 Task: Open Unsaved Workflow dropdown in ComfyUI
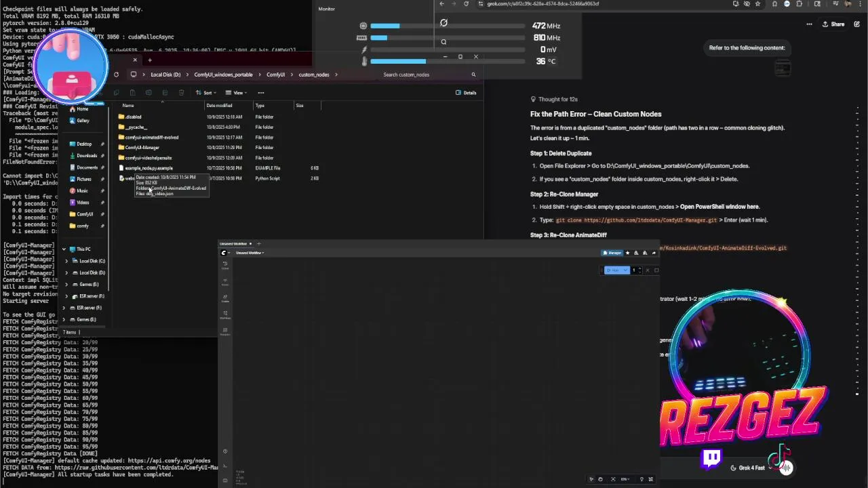coord(250,253)
